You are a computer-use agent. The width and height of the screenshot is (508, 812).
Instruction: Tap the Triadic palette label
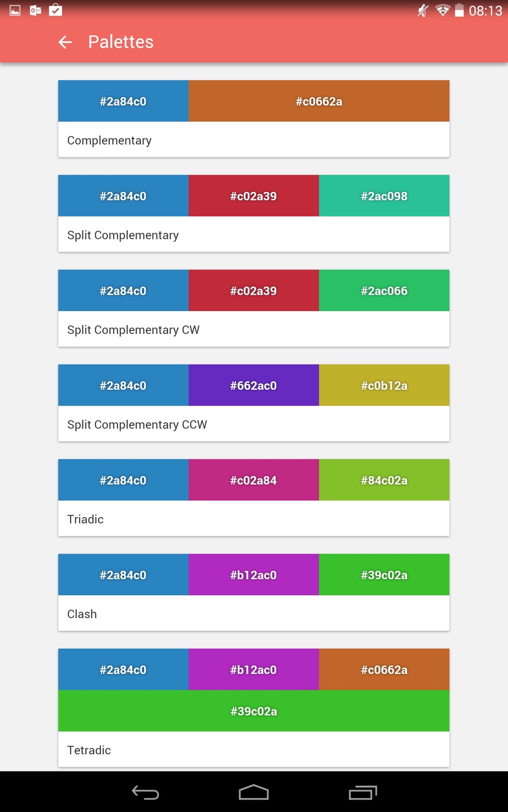85,519
